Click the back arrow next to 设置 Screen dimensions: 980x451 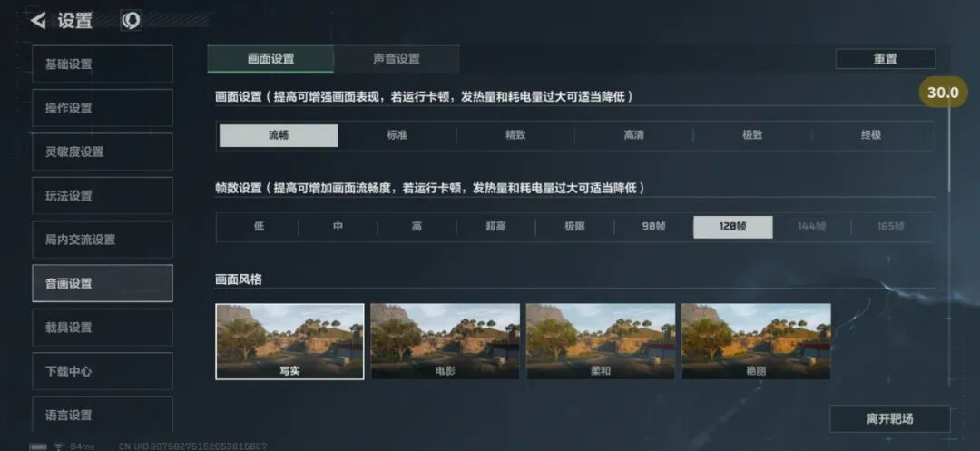38,21
